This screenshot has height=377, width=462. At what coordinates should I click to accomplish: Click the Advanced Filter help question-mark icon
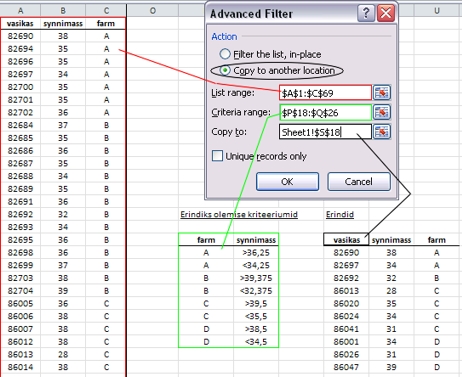(x=366, y=13)
